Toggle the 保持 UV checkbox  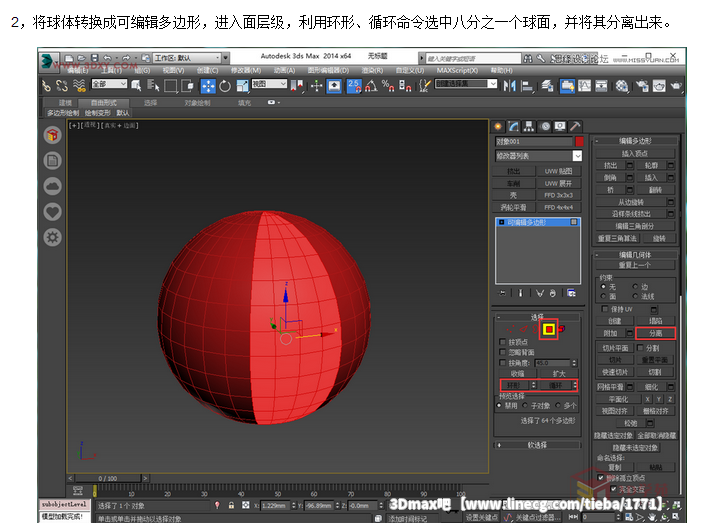click(605, 309)
